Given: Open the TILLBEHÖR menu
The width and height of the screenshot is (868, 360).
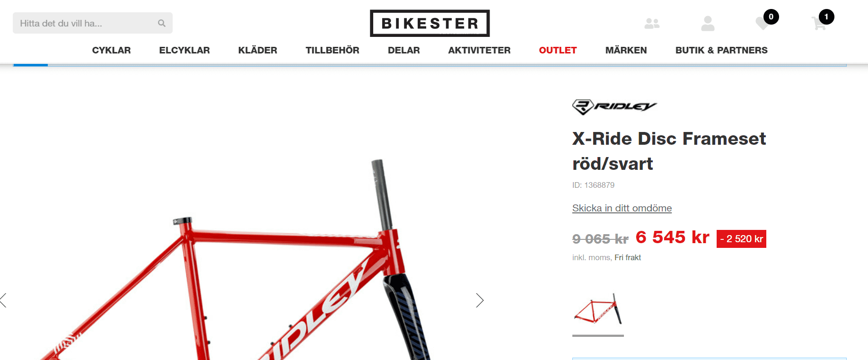Looking at the screenshot, I should 333,50.
